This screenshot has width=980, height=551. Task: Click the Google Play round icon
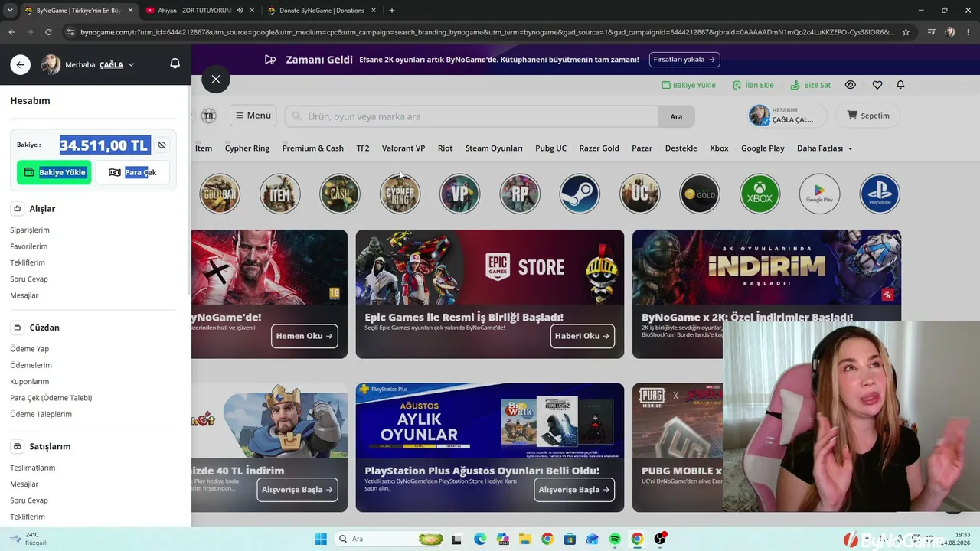point(820,194)
